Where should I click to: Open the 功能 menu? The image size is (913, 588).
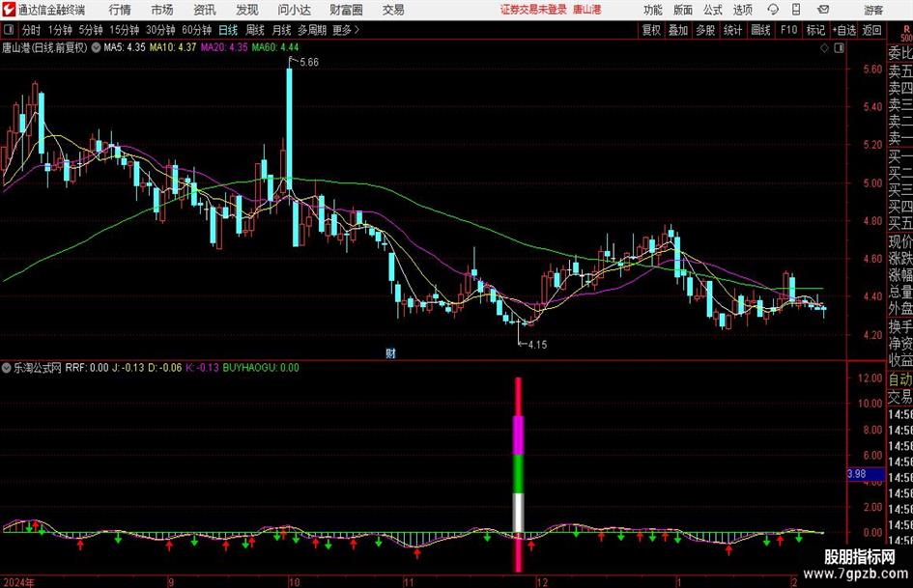653,10
